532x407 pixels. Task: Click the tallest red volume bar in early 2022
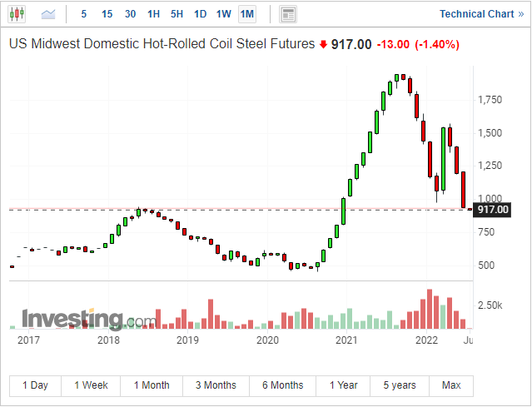[x=430, y=309]
